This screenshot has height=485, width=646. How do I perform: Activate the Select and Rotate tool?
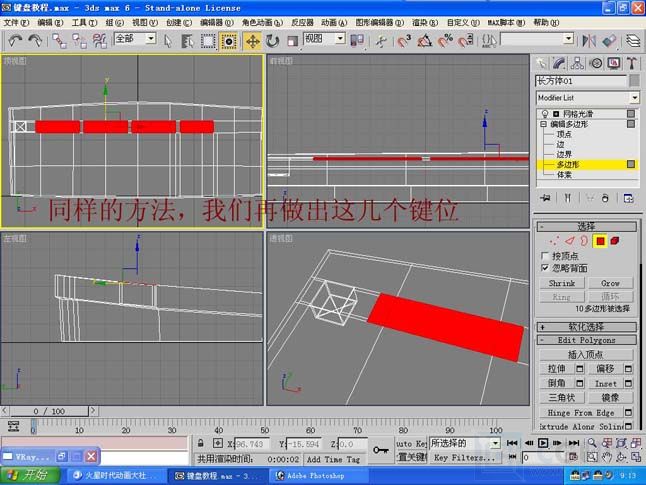[272, 41]
